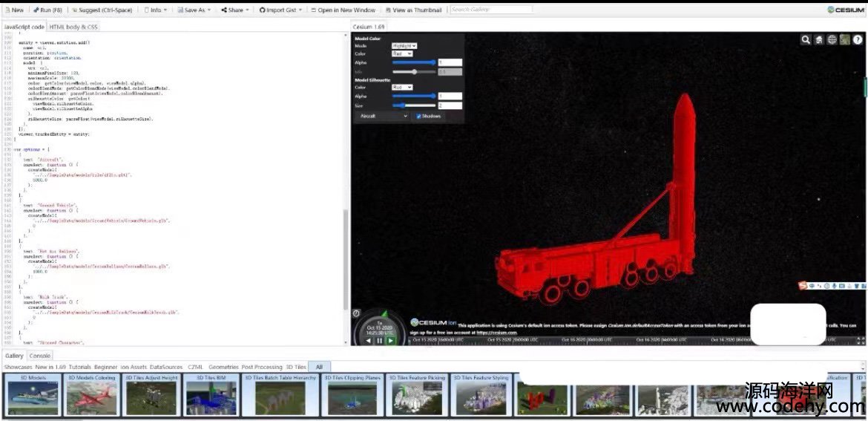The height and width of the screenshot is (421, 868).
Task: Click Open in New Window button
Action: [345, 10]
